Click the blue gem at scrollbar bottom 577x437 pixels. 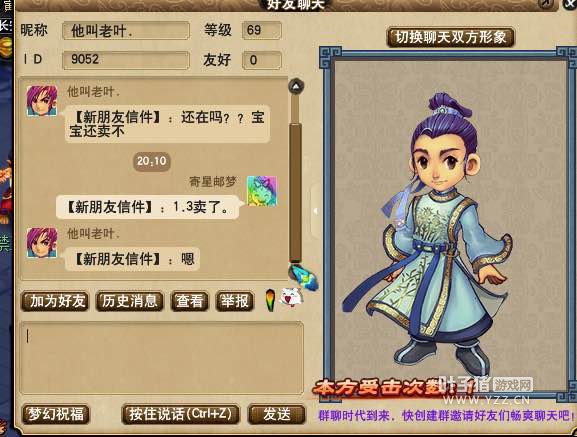[304, 277]
